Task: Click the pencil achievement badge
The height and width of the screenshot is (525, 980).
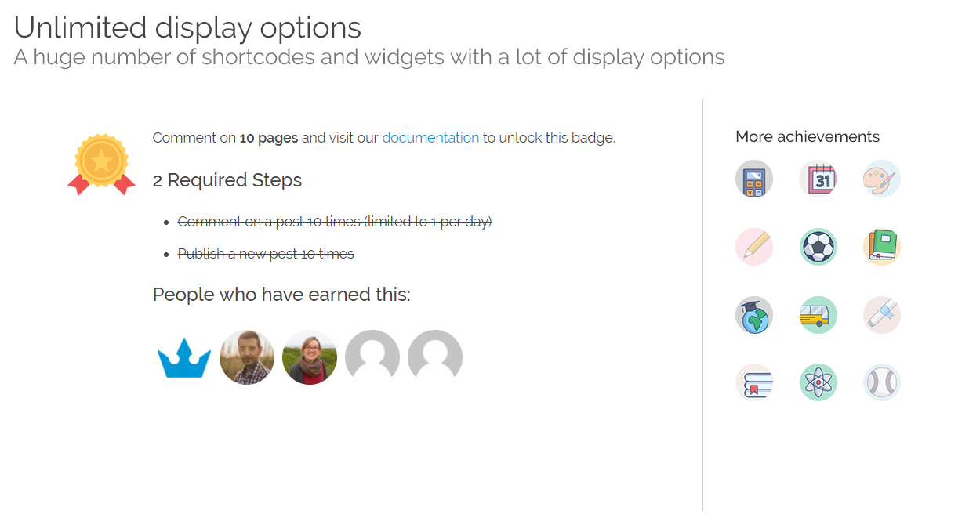Action: click(x=754, y=247)
